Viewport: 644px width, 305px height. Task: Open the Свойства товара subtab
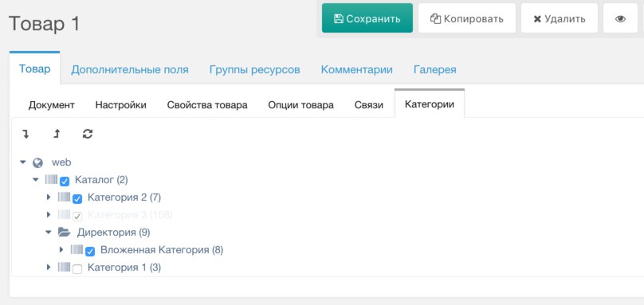(x=207, y=105)
